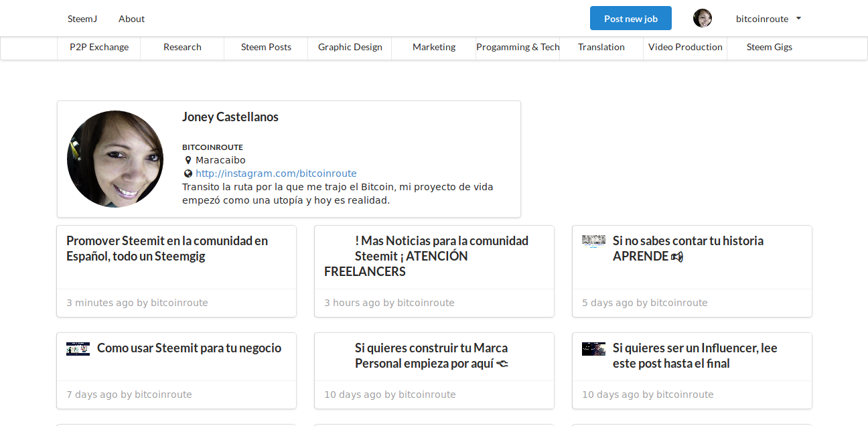Image resolution: width=868 pixels, height=426 pixels.
Task: Click the globe icon before the instagram link
Action: pos(188,173)
